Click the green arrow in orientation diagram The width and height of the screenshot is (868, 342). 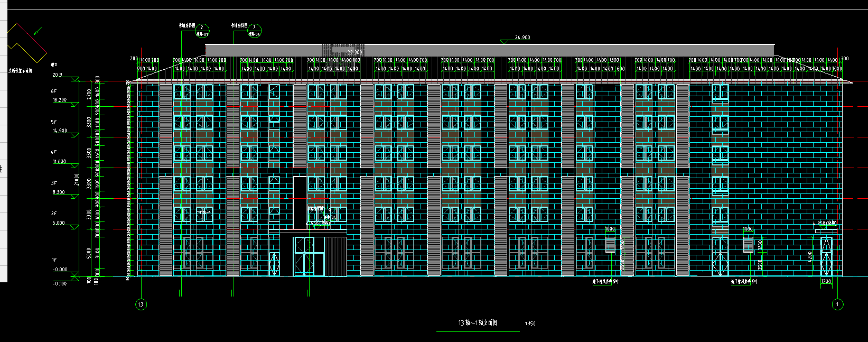pyautogui.click(x=38, y=32)
